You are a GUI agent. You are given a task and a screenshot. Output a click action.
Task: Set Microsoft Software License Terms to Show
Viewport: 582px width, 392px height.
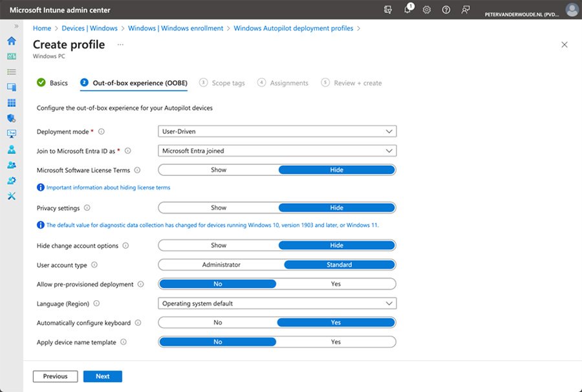(x=218, y=169)
